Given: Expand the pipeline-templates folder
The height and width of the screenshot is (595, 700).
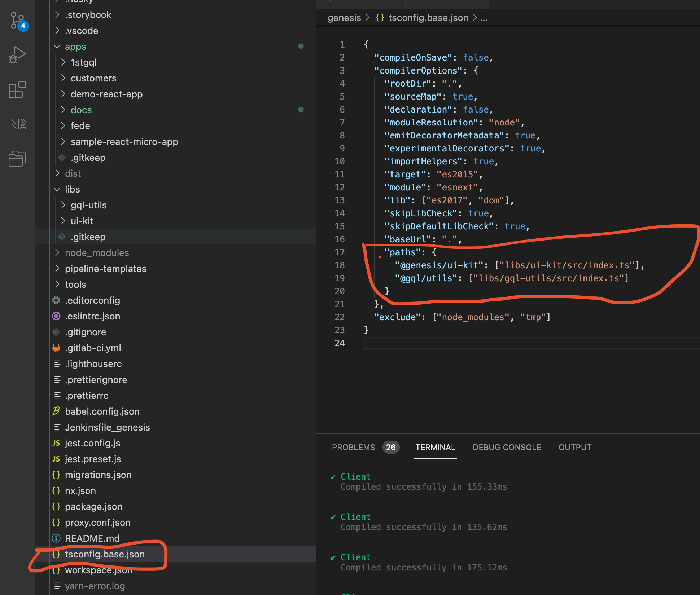Looking at the screenshot, I should 57,268.
